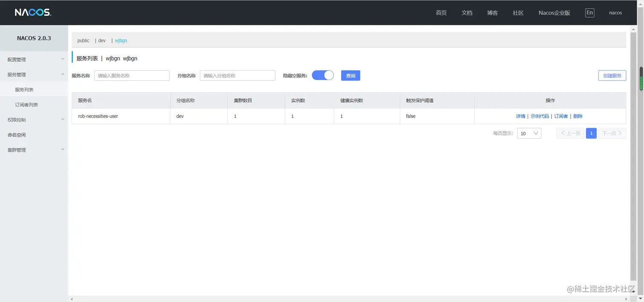
Task: Click the 健康实例数 column header
Action: (x=367, y=100)
